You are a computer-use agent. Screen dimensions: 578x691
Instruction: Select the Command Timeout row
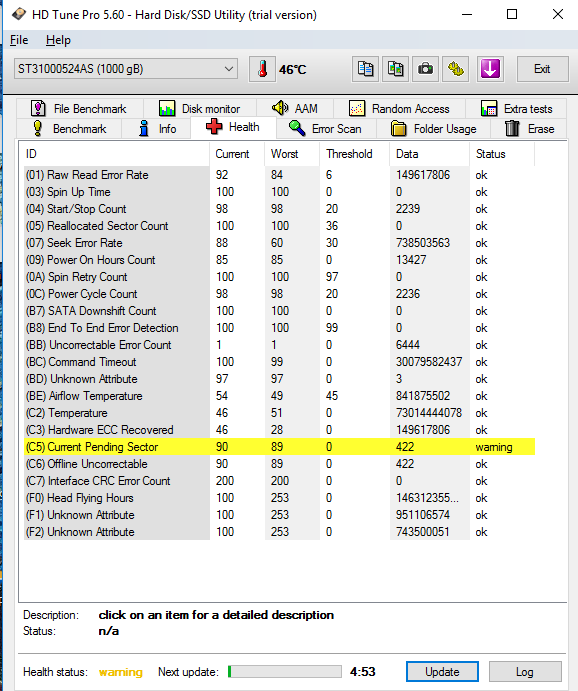[279, 362]
